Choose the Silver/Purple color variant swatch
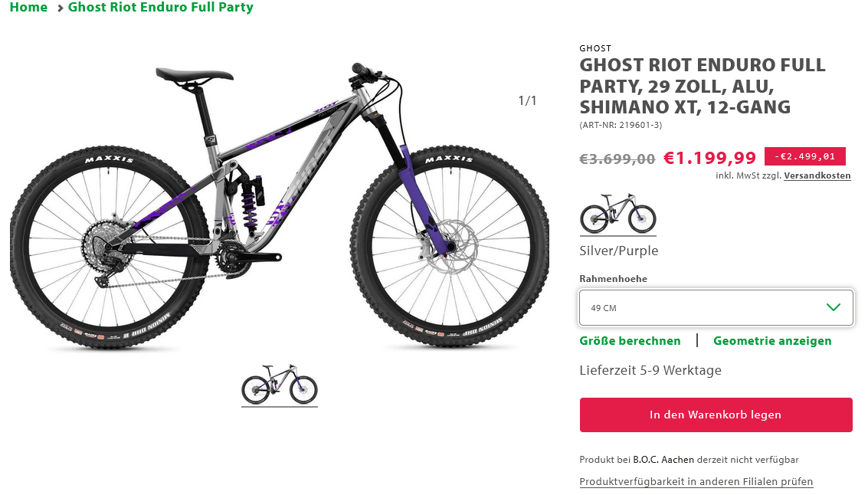 tap(617, 214)
